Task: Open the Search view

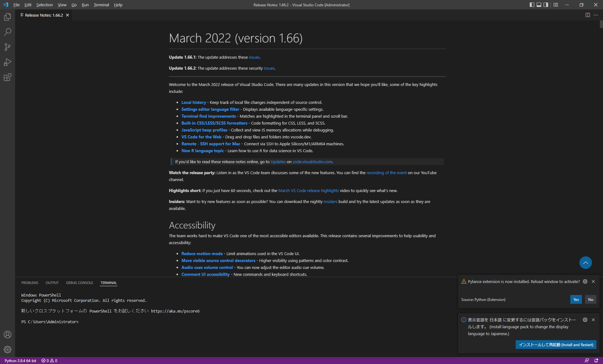Action: point(8,32)
